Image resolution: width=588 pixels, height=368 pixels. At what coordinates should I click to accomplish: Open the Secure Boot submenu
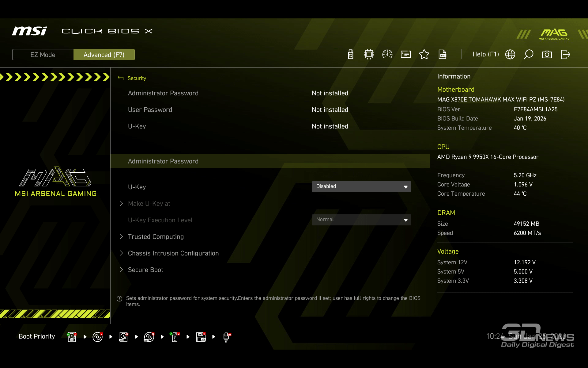click(145, 270)
